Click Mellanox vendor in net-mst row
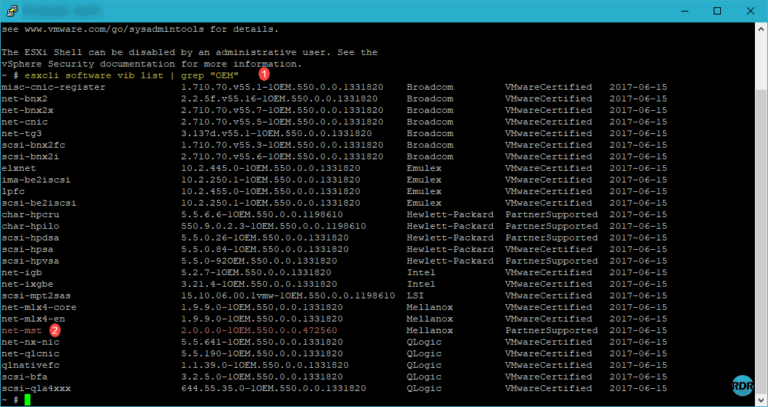The image size is (768, 407). (430, 331)
